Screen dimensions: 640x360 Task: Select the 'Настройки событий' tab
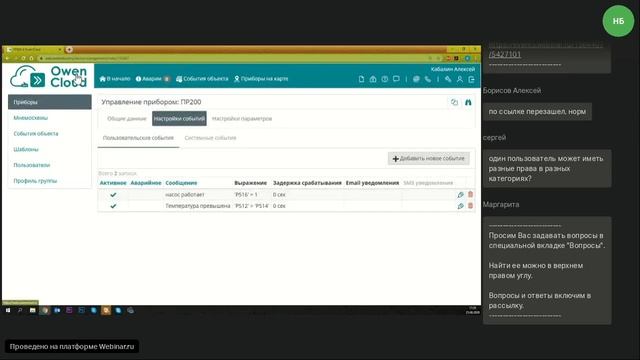pyautogui.click(x=179, y=119)
